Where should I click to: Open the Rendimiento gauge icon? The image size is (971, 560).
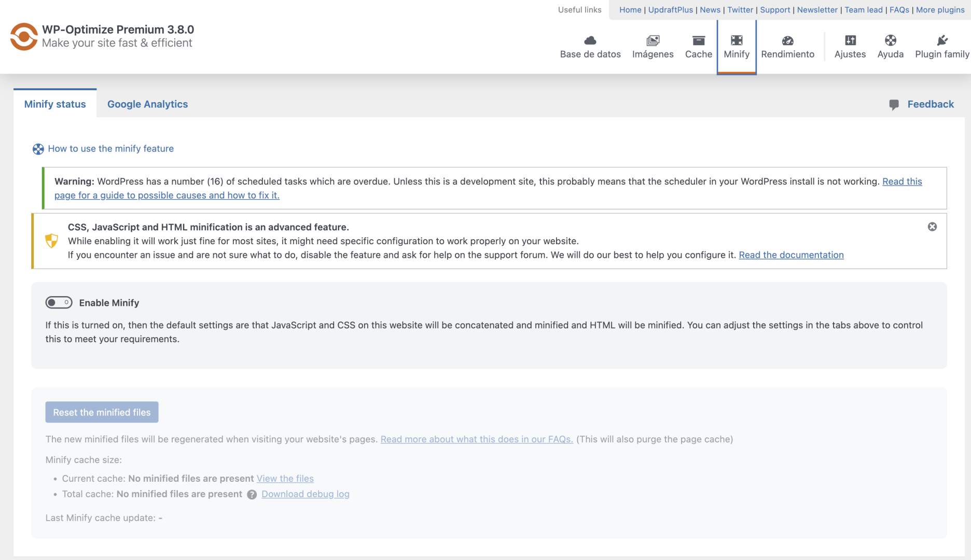point(787,40)
